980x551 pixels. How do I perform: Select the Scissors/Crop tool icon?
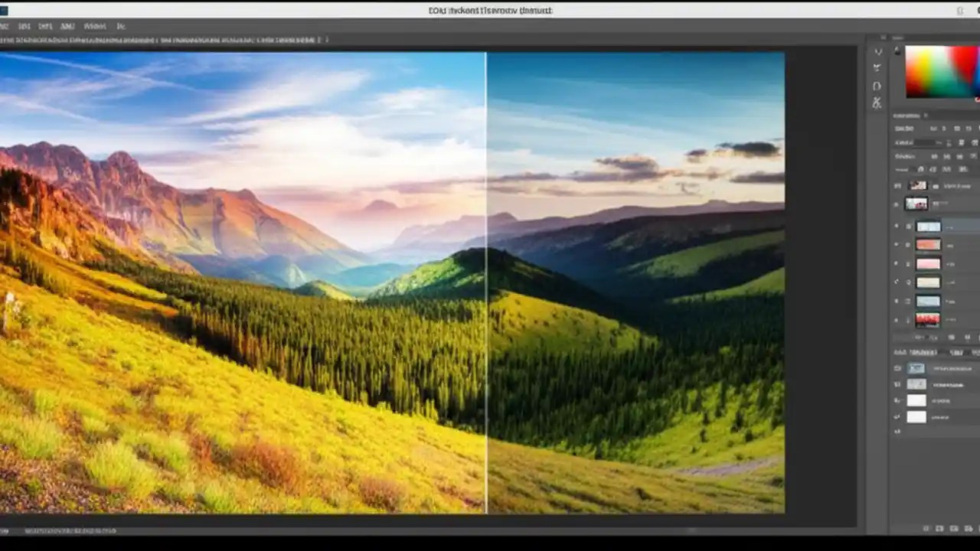877,103
